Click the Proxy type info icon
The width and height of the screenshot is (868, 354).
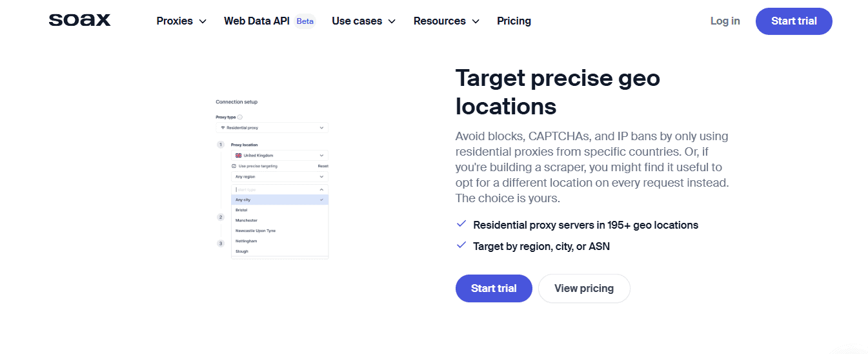[x=240, y=117]
